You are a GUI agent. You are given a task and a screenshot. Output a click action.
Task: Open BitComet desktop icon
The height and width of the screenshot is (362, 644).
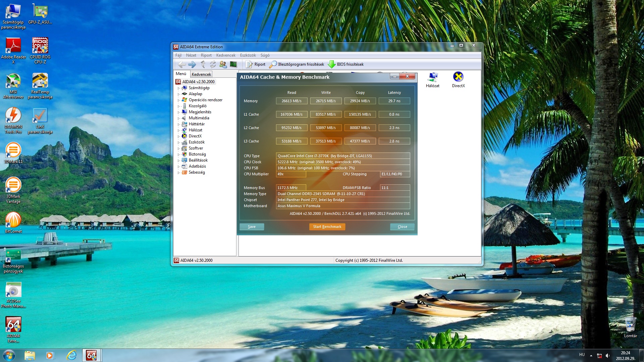[x=13, y=223]
